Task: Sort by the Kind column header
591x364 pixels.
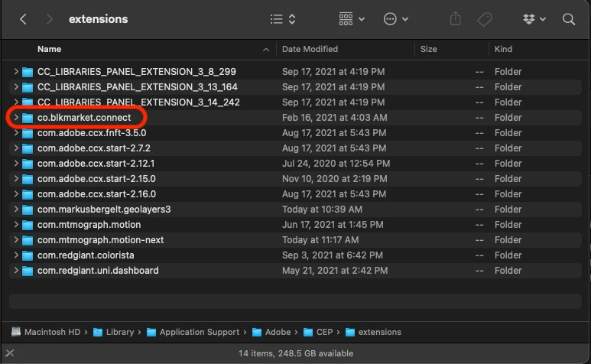Action: [503, 49]
